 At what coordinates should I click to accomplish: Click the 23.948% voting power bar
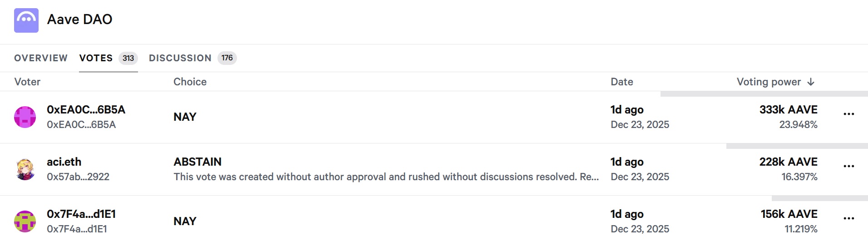764,94
